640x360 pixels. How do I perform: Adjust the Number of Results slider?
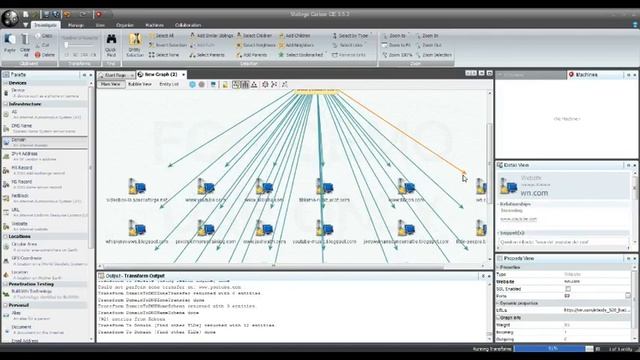coord(67,45)
